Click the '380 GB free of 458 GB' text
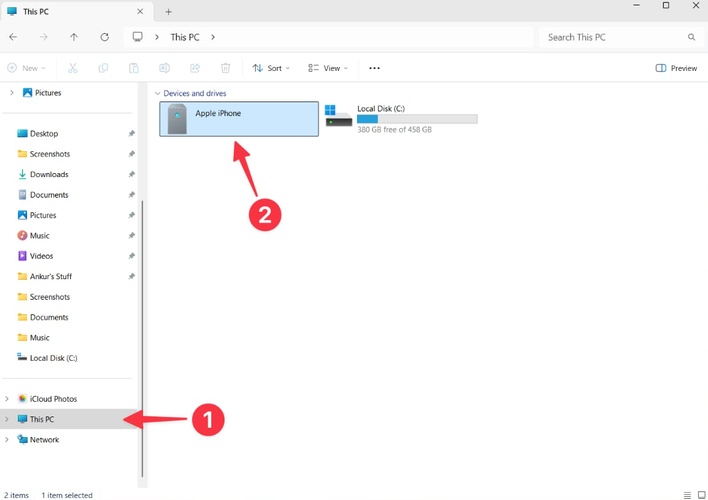This screenshot has width=708, height=500. tap(394, 130)
